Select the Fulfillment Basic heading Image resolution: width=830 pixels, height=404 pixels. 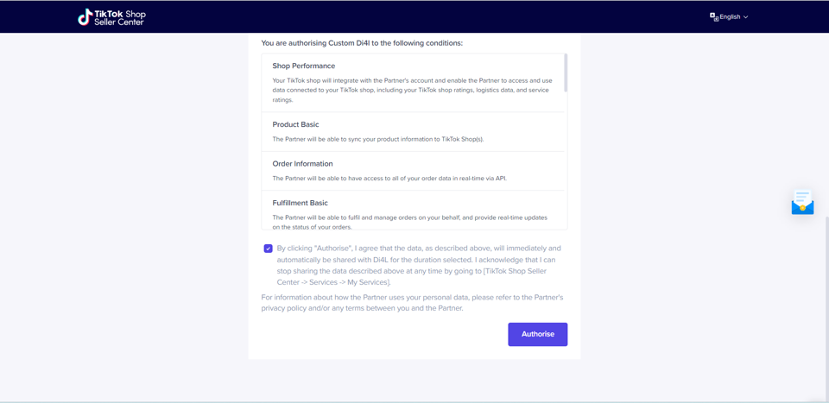tap(300, 203)
